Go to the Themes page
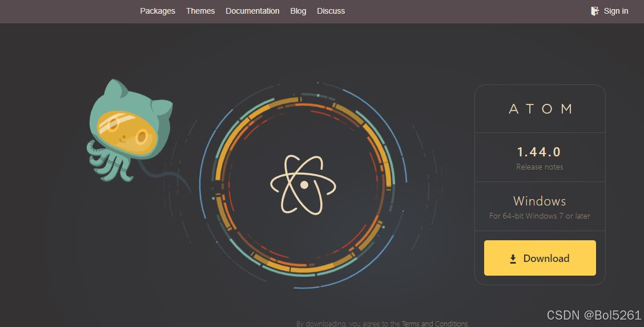Image resolution: width=644 pixels, height=327 pixels. [200, 11]
